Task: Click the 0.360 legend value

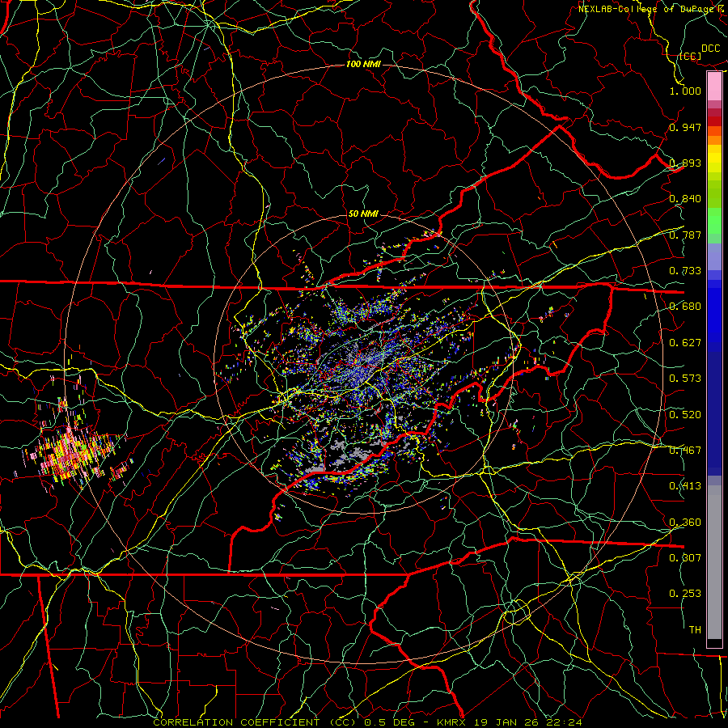Action: 685,523
